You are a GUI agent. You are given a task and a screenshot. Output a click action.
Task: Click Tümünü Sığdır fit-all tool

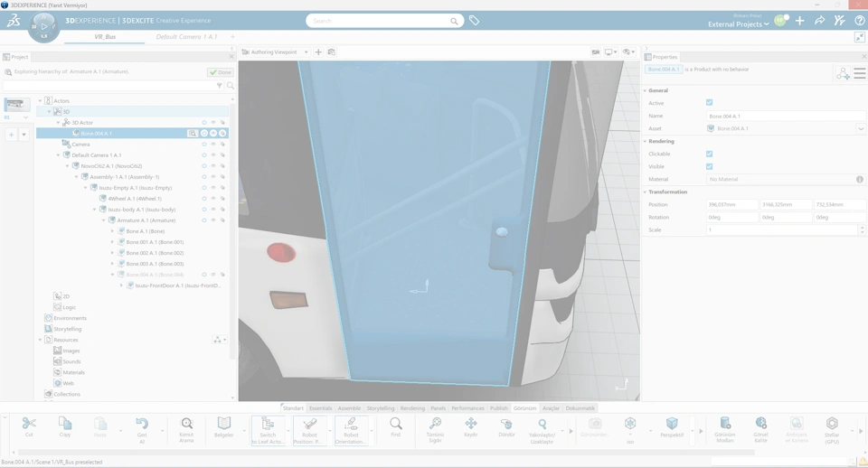coord(435,424)
